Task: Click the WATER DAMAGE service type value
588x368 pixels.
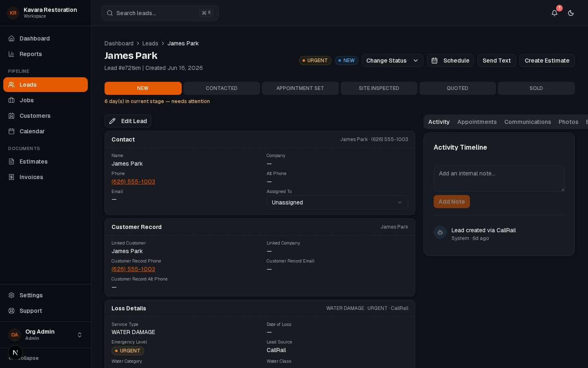Action: tap(133, 332)
